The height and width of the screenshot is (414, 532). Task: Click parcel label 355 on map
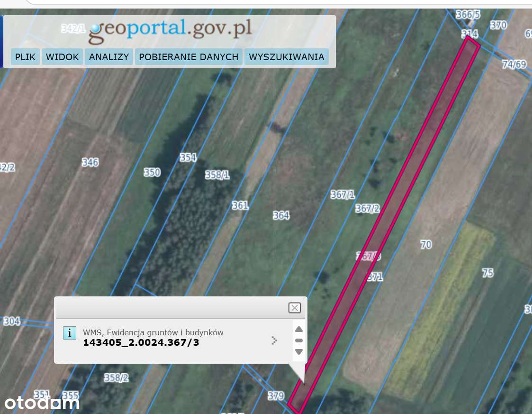pos(71,396)
